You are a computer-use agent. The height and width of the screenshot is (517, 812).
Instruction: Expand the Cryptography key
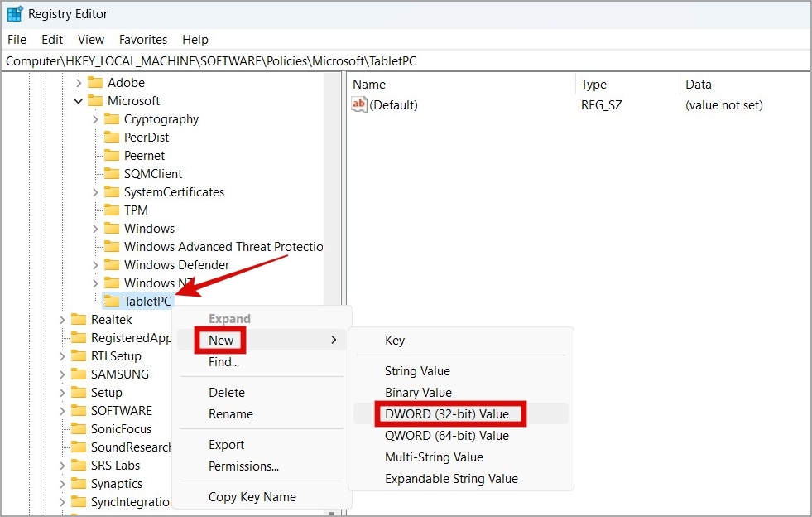(94, 119)
